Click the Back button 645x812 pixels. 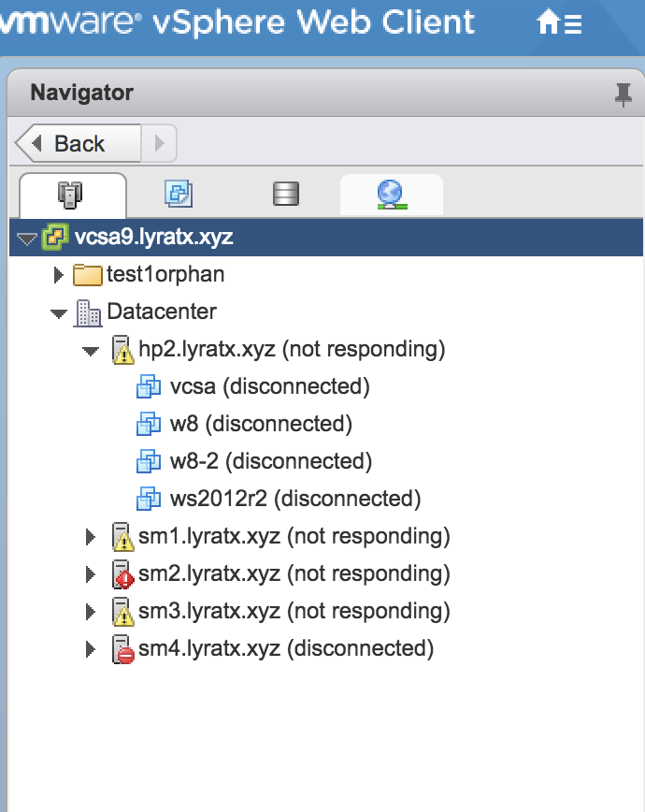(x=78, y=144)
